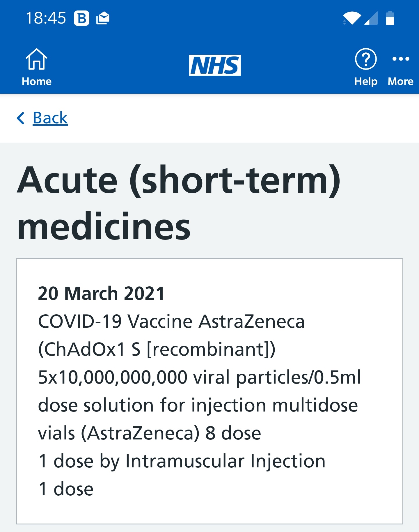Tap the mail notification icon

[x=103, y=18]
